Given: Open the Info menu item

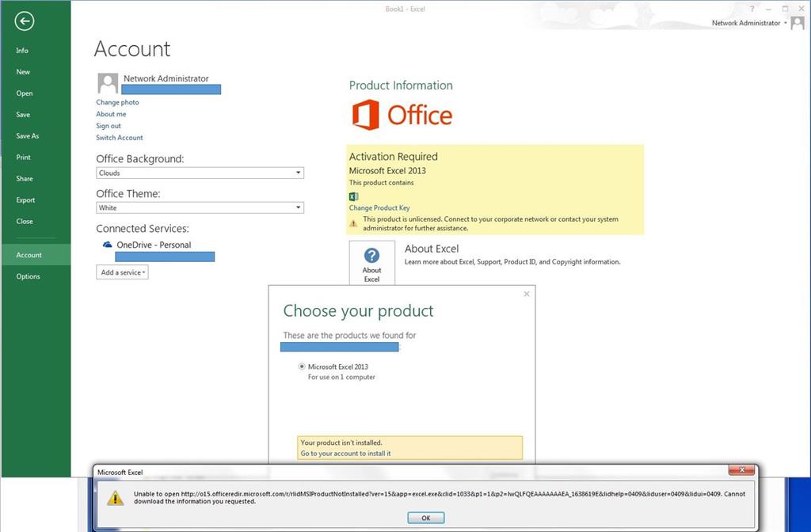Looking at the screenshot, I should [22, 50].
